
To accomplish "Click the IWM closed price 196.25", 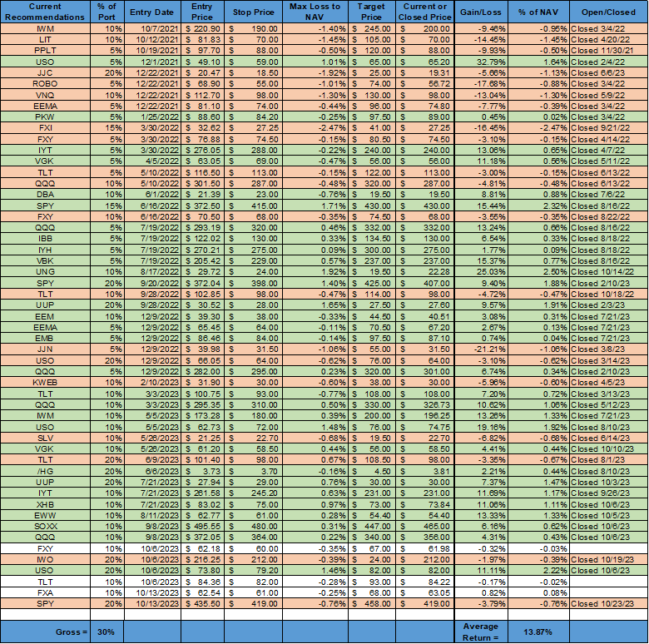I will pyautogui.click(x=424, y=415).
